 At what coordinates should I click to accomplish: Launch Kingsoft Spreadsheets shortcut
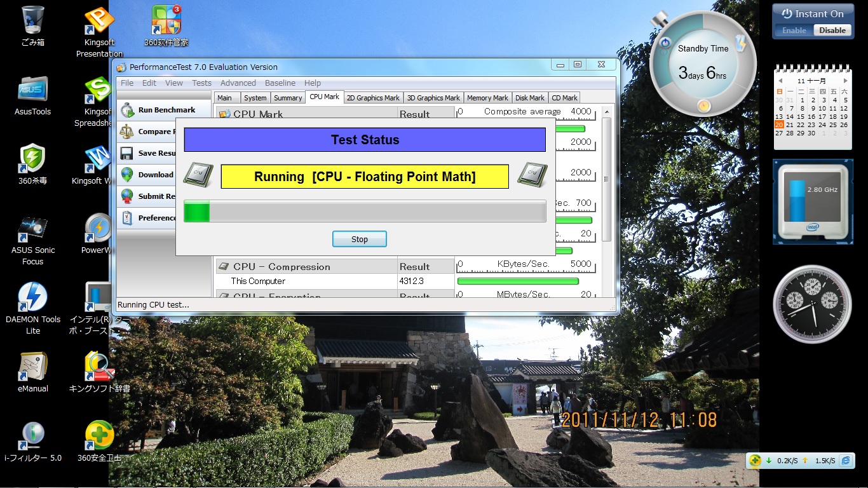(x=96, y=102)
